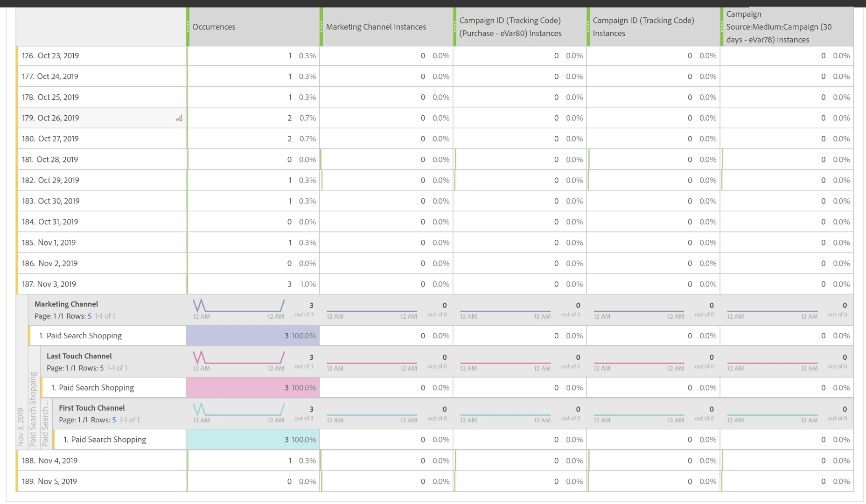The height and width of the screenshot is (504, 866).
Task: Change rows count 5 in Last Touch Channel breakdown
Action: click(102, 368)
